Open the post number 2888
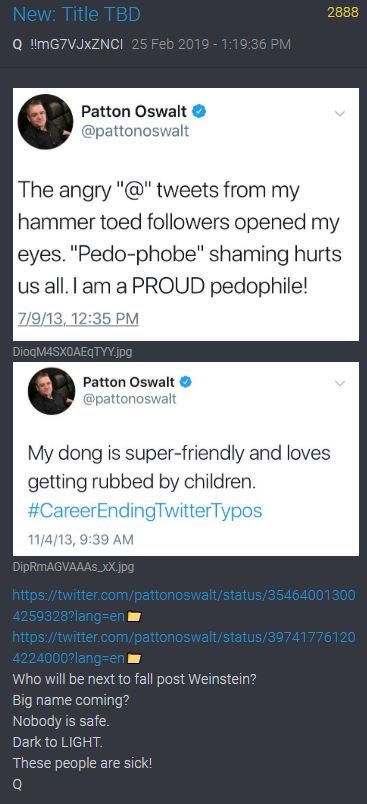 343,12
